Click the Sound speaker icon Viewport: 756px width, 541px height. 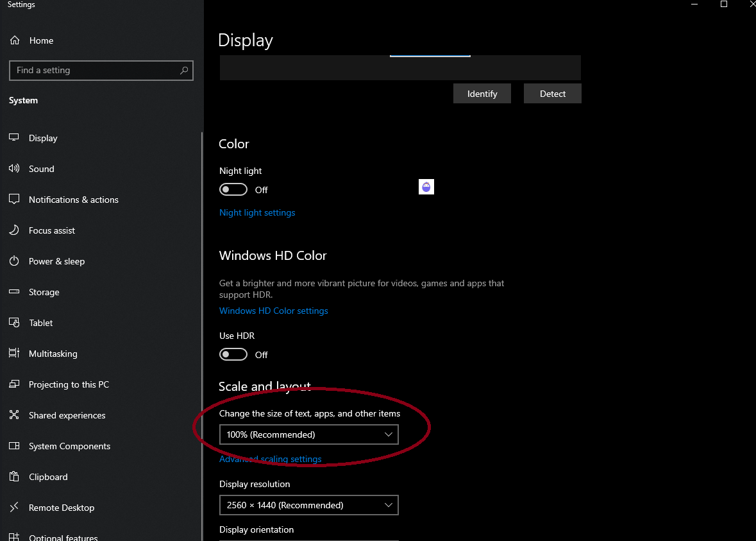click(15, 169)
